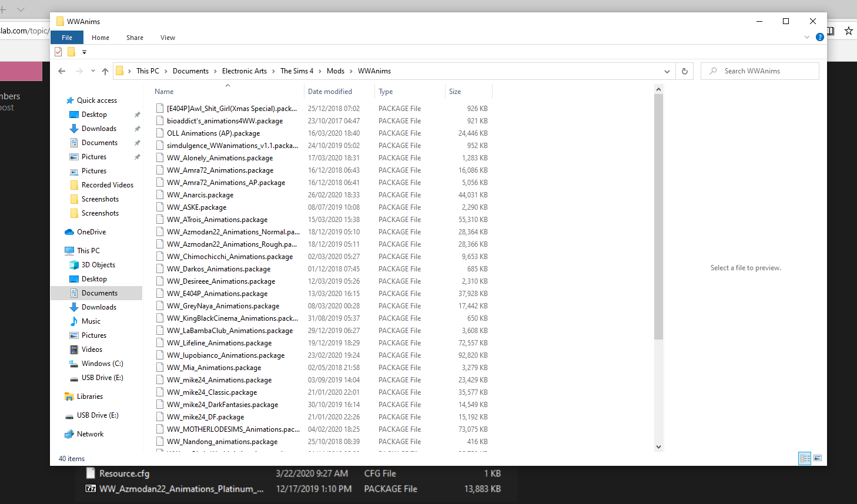Go up one folder level with Up arrow
Viewport: 857px width, 504px height.
[x=105, y=71]
